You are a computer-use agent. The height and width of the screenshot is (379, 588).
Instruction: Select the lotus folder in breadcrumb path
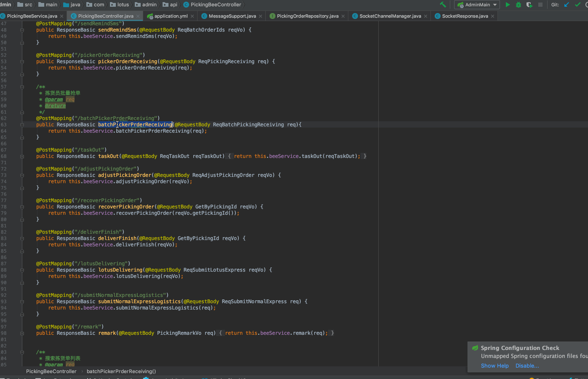(123, 5)
